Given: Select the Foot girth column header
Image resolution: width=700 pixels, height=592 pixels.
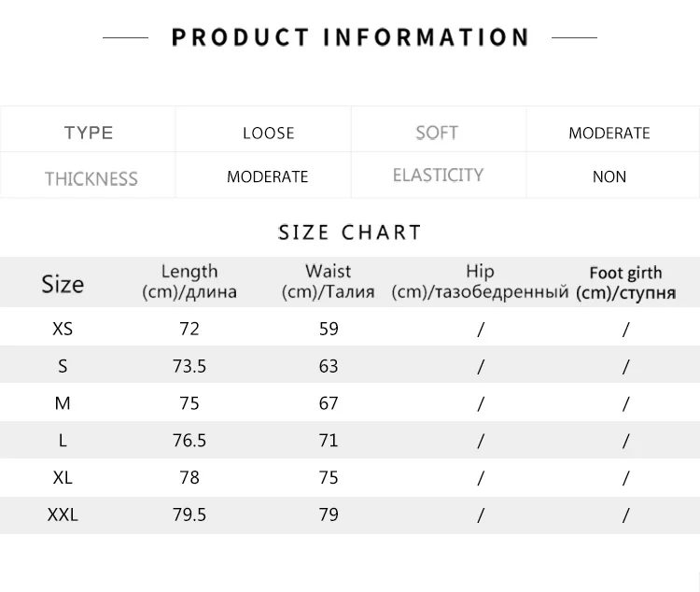Looking at the screenshot, I should point(625,282).
